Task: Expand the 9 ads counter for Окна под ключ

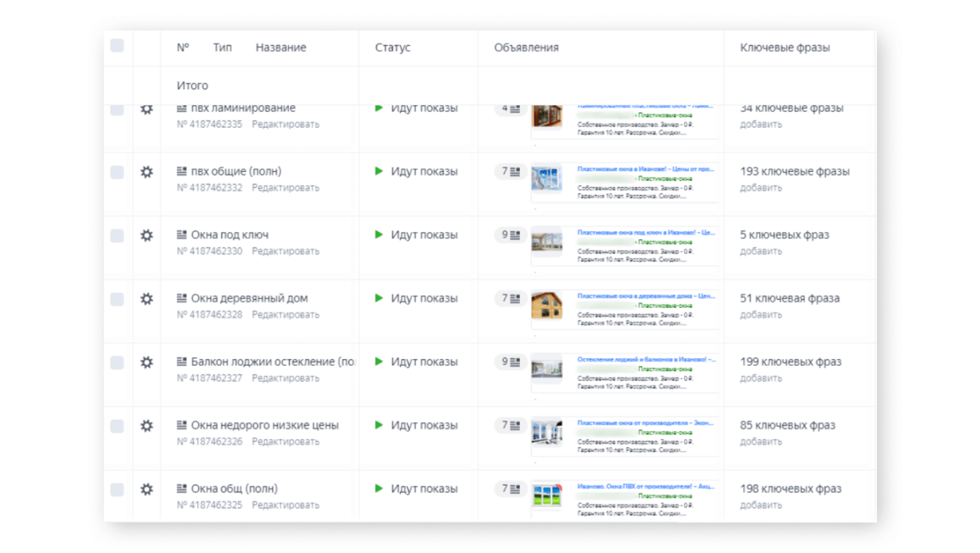Action: pos(511,236)
